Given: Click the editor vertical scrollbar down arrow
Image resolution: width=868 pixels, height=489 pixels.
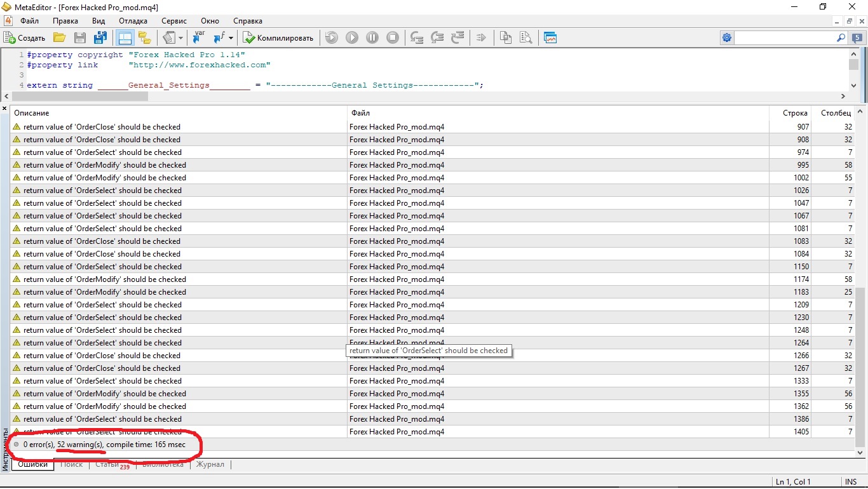Looking at the screenshot, I should pos(853,85).
